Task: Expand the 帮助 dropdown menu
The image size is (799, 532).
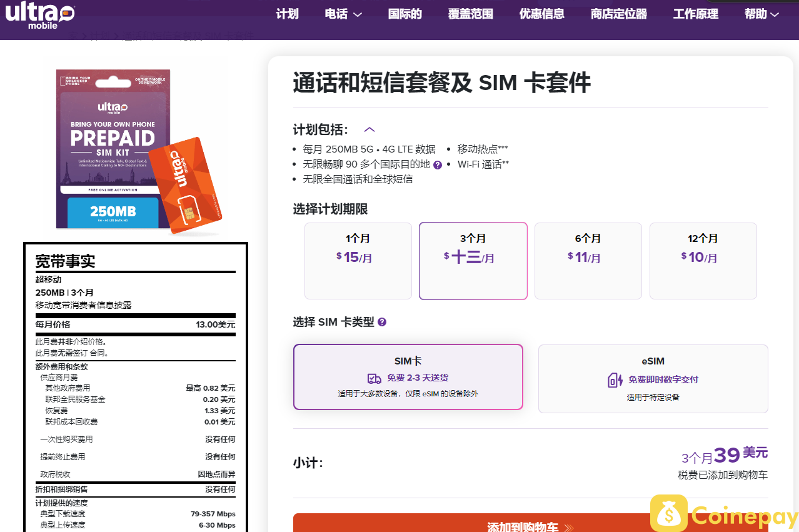Action: (761, 14)
